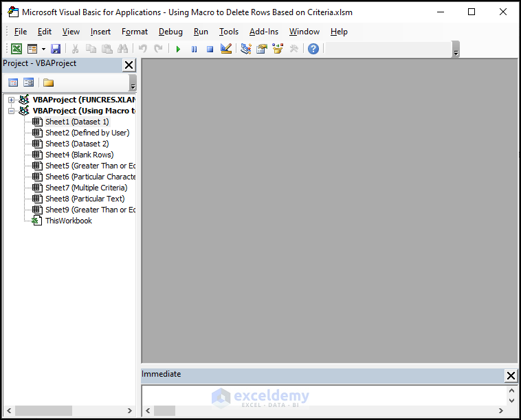The width and height of the screenshot is (521, 420).
Task: Click Project panel scroll right arrow
Action: pyautogui.click(x=130, y=410)
